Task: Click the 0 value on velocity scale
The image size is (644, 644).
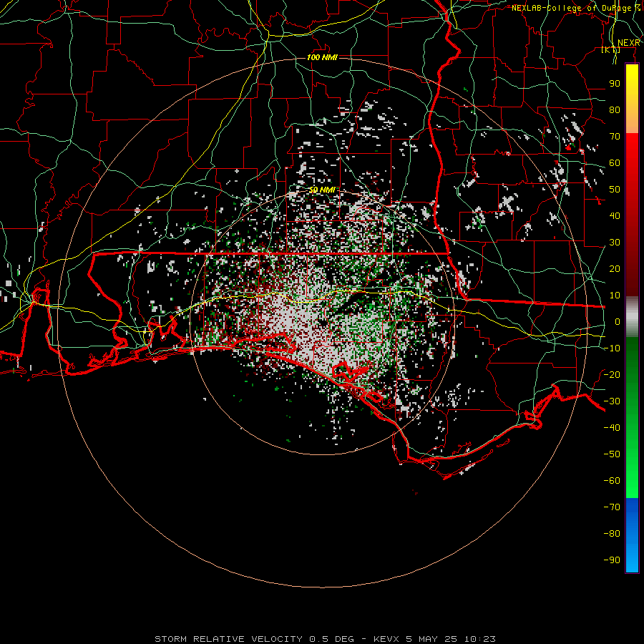Action: pyautogui.click(x=618, y=321)
